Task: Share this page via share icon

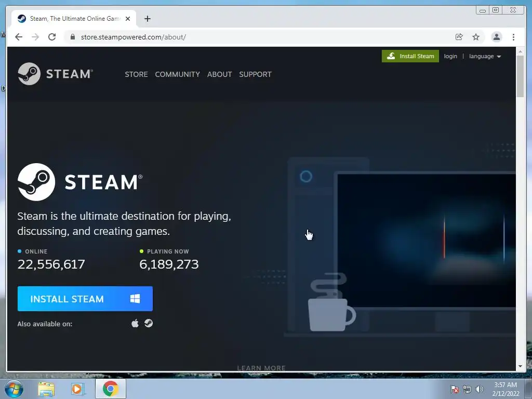Action: point(459,37)
